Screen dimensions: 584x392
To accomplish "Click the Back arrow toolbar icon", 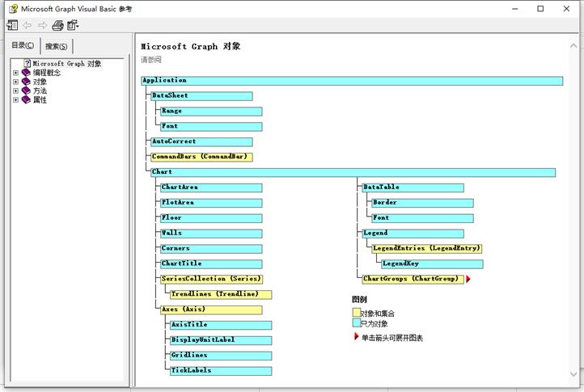I will (28, 25).
